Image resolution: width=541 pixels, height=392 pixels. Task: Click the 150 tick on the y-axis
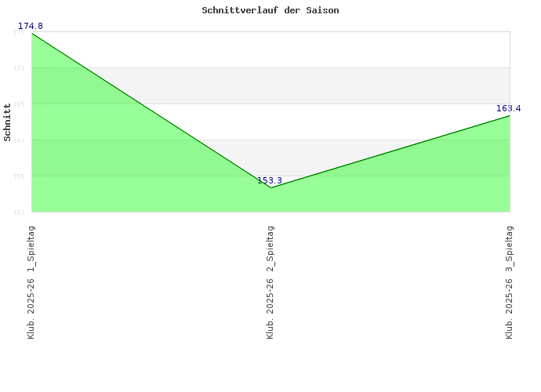(20, 212)
